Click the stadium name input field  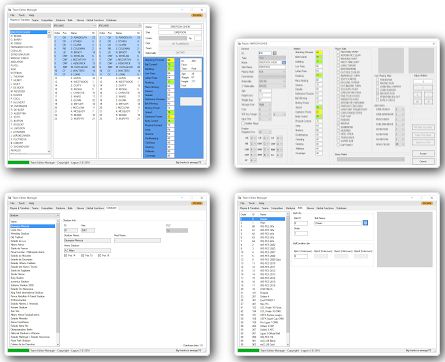[x=87, y=240]
